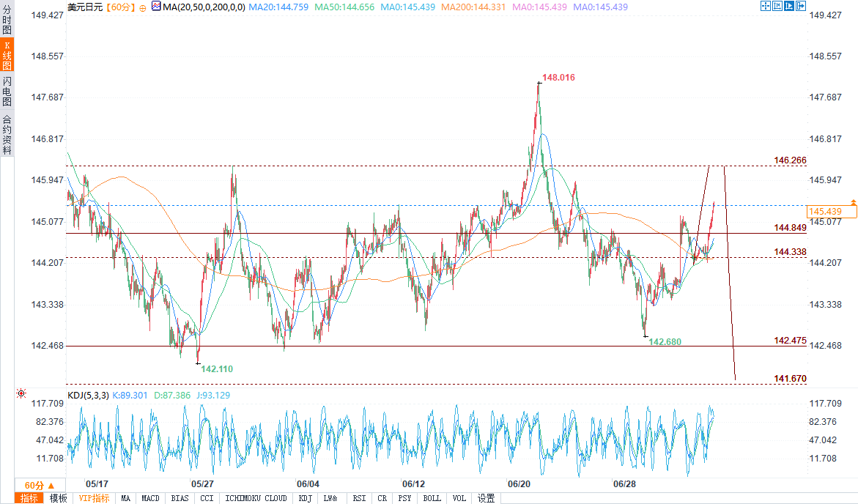Open the 分时图 side tab
Screen dimensions: 858x504
tap(7, 20)
